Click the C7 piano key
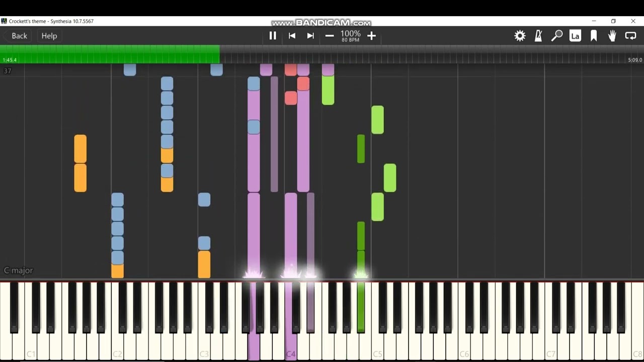The height and width of the screenshot is (362, 644). click(x=550, y=347)
